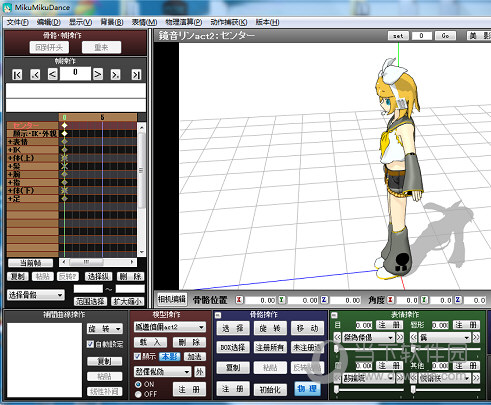Click 复制 in the interpolation curve panel
Image resolution: width=491 pixels, height=405 pixels.
(x=104, y=361)
